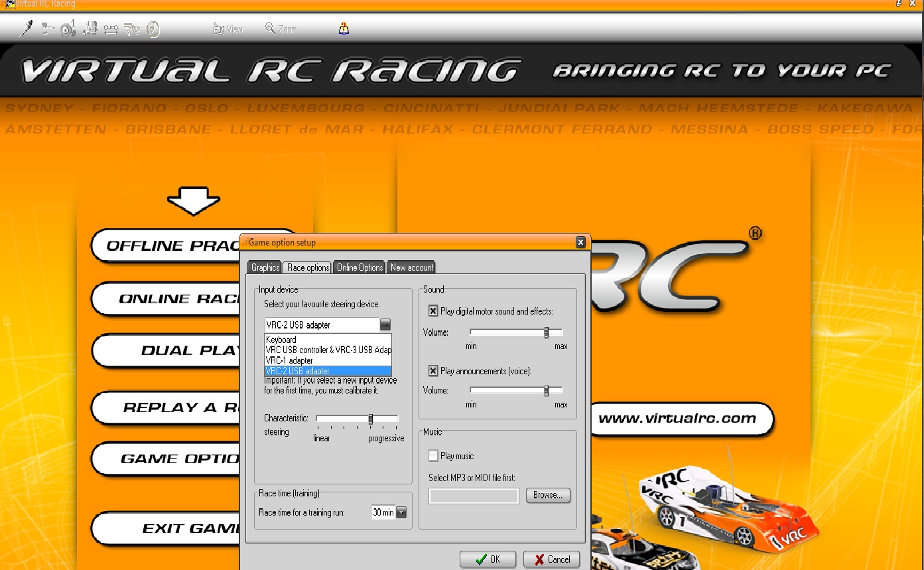Select highlighted VRC-2 USB adapter list entry

(x=328, y=371)
